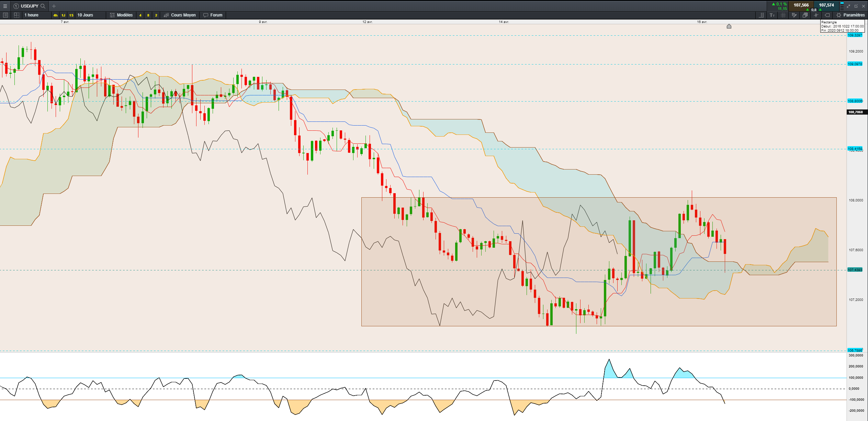Toggle the price label tag icon
The width and height of the screenshot is (868, 421).
[827, 15]
